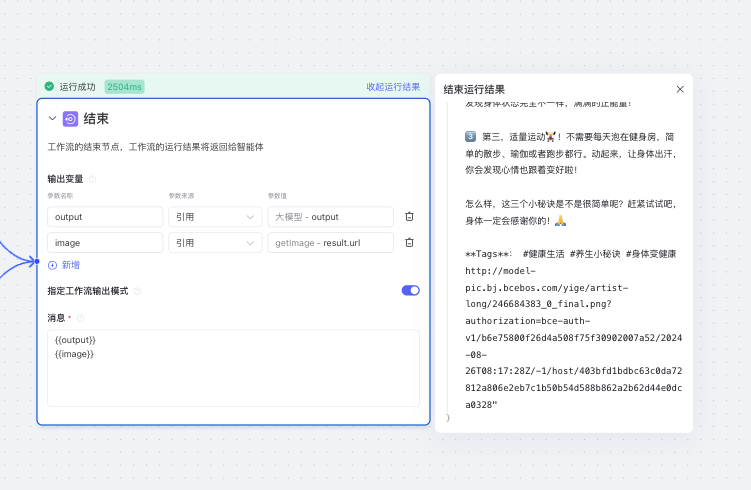The height and width of the screenshot is (490, 751).
Task: Click the info icon beside 输出变量
Action: click(x=92, y=179)
